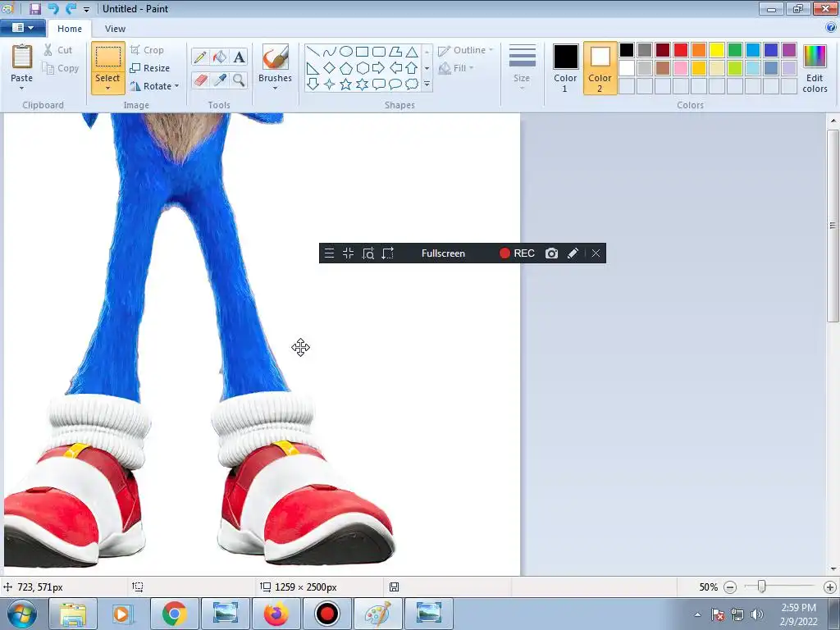Click the Windows Start button
Viewport: 840px width, 630px height.
point(22,614)
